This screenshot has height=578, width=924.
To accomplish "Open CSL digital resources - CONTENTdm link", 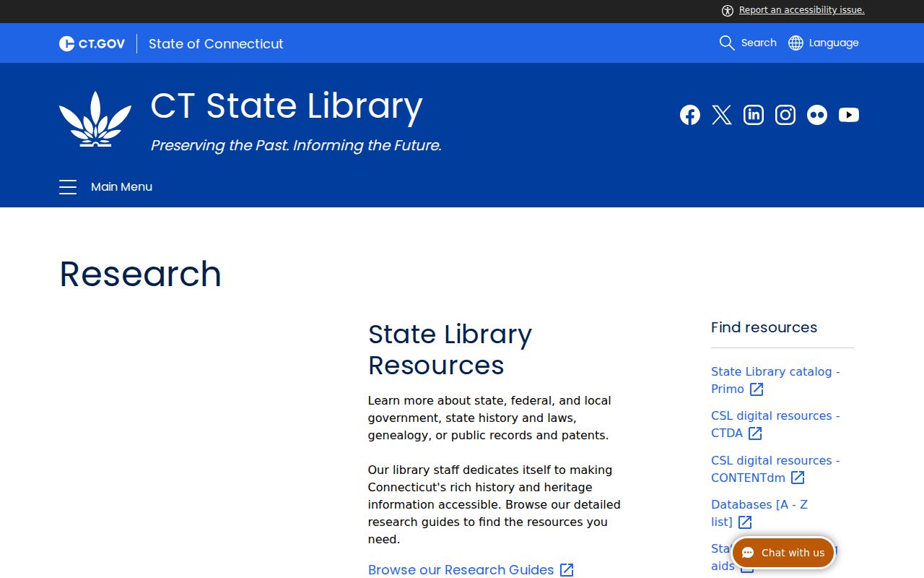I will point(775,469).
